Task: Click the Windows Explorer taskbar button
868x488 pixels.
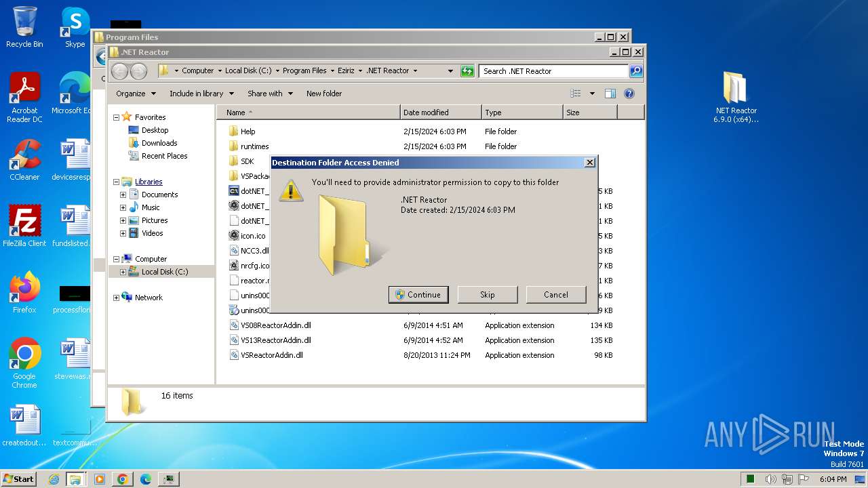Action: point(75,479)
